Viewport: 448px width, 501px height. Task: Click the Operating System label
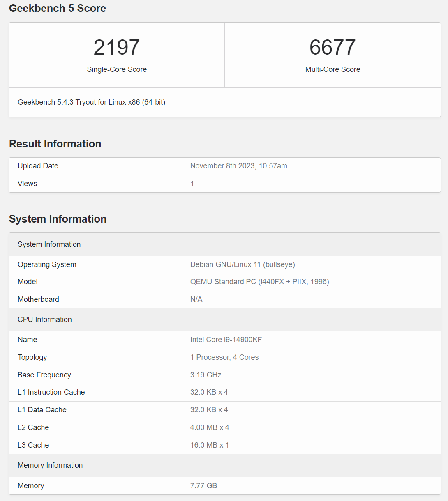(47, 264)
